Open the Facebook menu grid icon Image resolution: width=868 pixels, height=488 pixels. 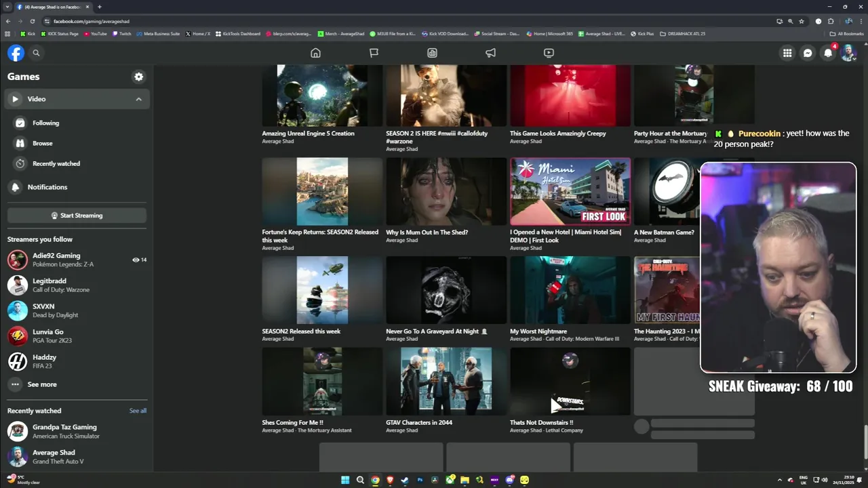click(787, 53)
